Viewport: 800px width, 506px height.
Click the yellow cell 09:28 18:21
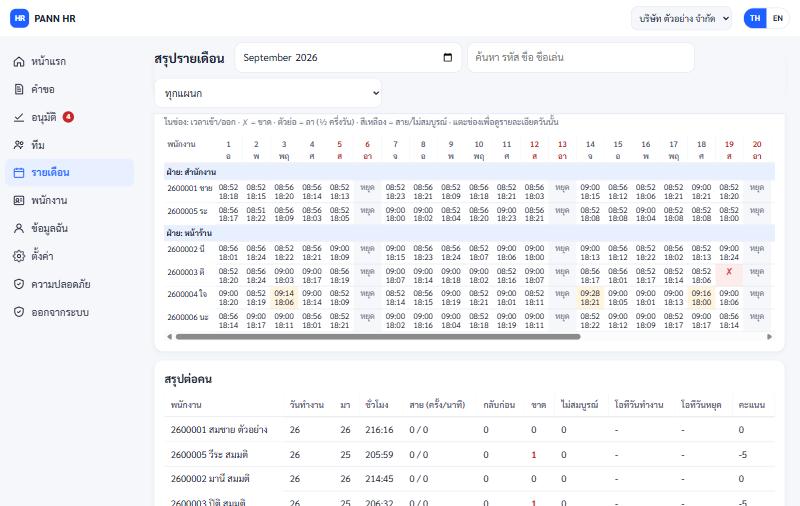tap(590, 298)
